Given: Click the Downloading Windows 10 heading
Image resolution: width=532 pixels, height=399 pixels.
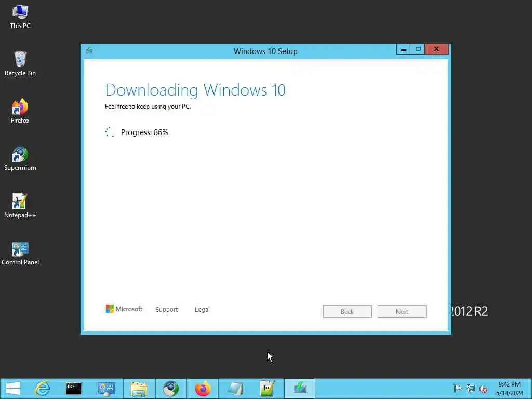Looking at the screenshot, I should (x=195, y=90).
